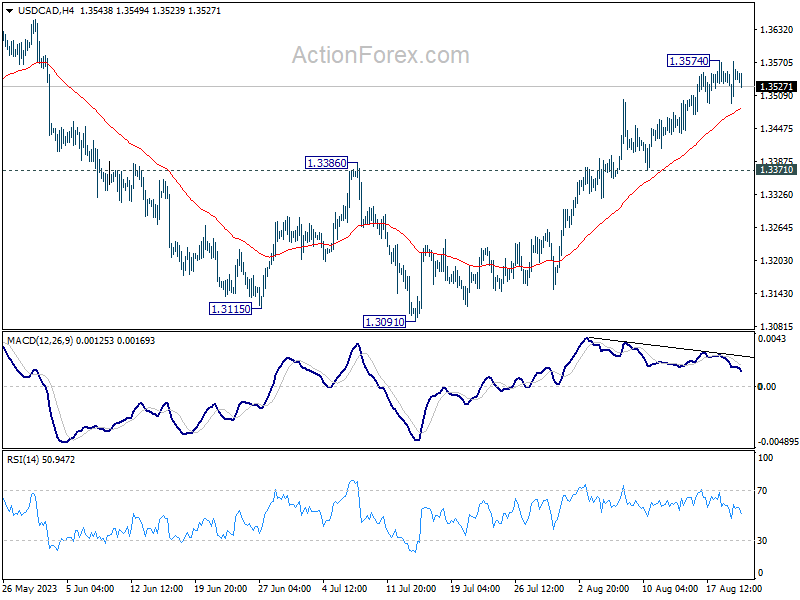Screen dimensions: 800x600
Task: Click the 1.32030 price axis value
Action: click(776, 261)
